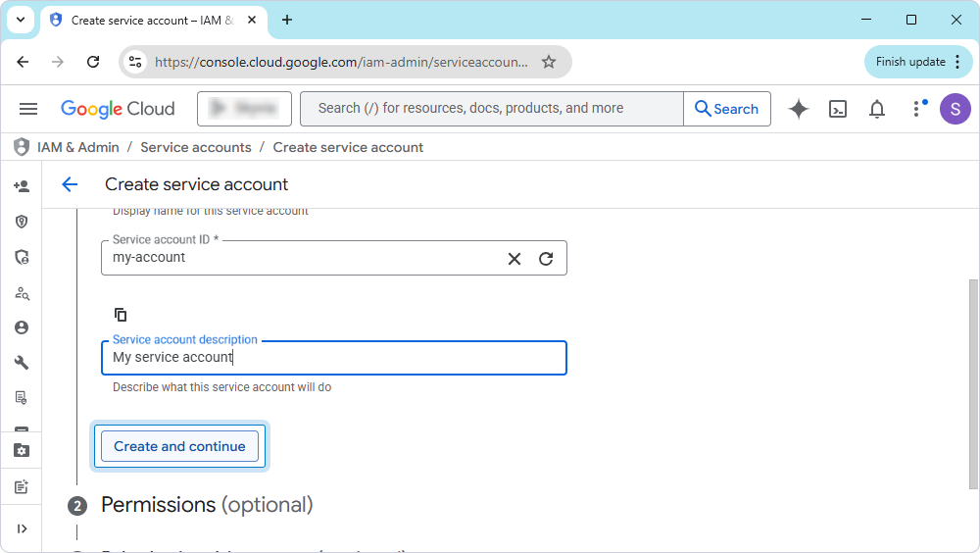The height and width of the screenshot is (553, 980).
Task: Click the IAM shield icon in the breadcrumb
Action: (22, 147)
